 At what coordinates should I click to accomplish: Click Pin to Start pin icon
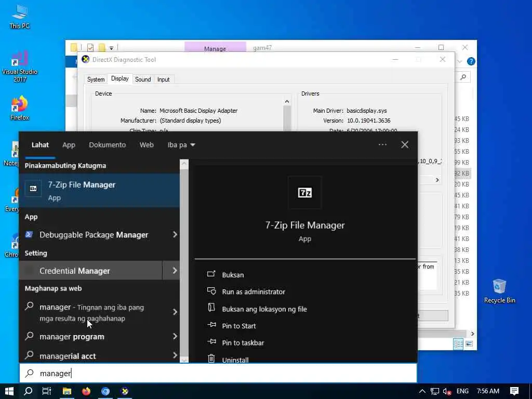pyautogui.click(x=212, y=325)
